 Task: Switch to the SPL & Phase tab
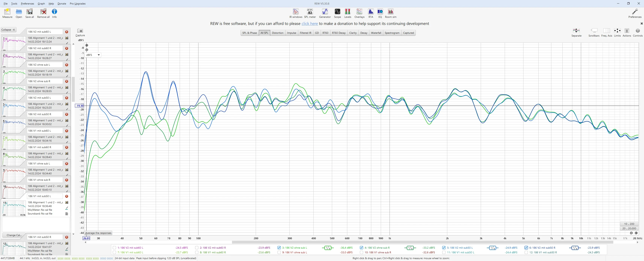point(249,33)
